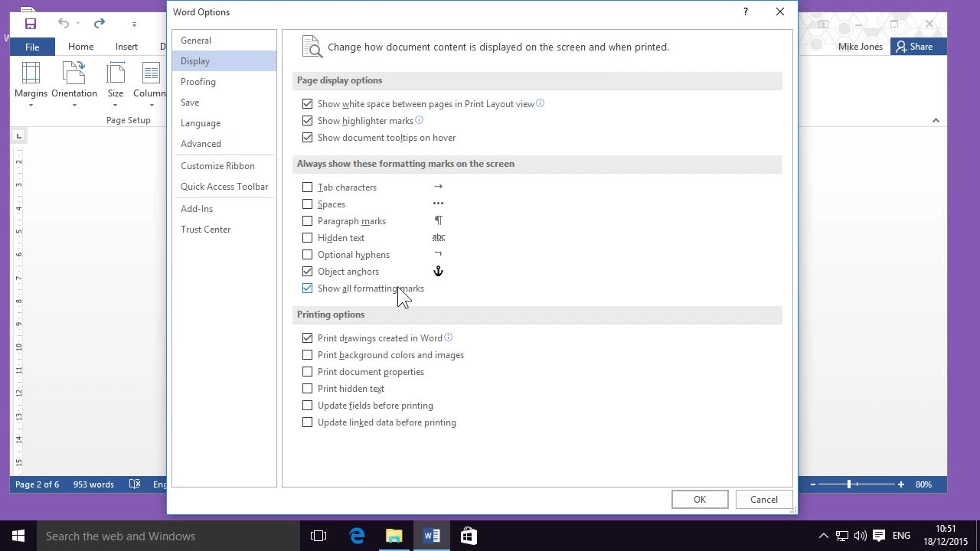Select Save in the Word Options sidebar
This screenshot has height=551, width=980.
tap(224, 103)
